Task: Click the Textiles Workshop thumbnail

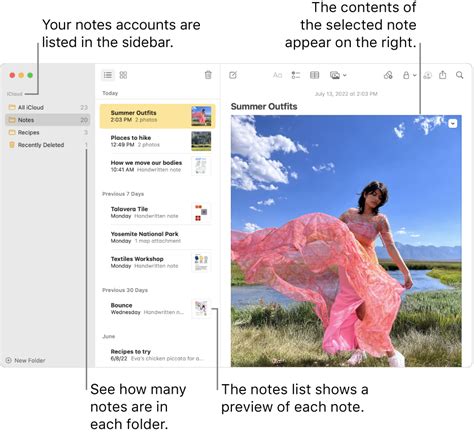Action: point(201,262)
